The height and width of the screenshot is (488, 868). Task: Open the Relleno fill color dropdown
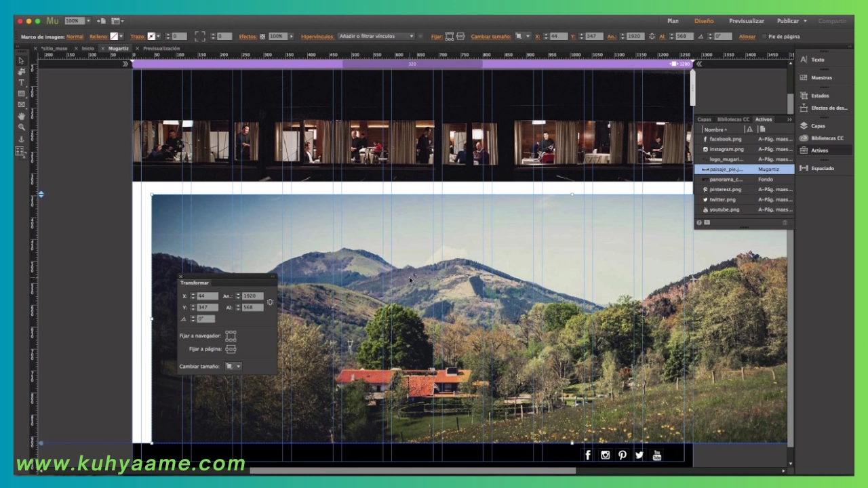click(121, 37)
